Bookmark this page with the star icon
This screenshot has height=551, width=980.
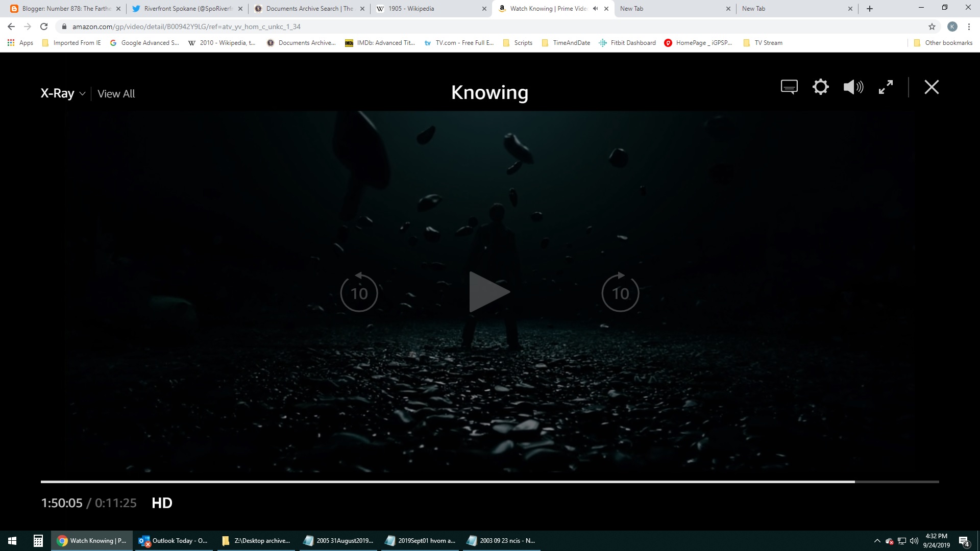[932, 27]
